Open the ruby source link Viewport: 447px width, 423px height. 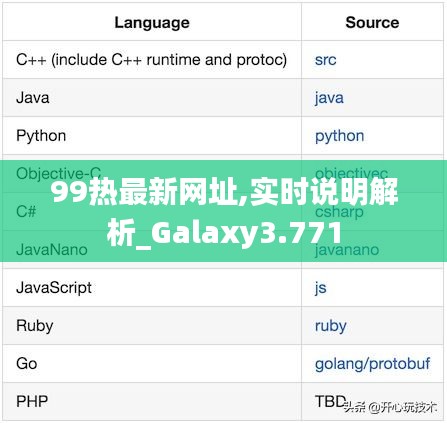pos(331,326)
